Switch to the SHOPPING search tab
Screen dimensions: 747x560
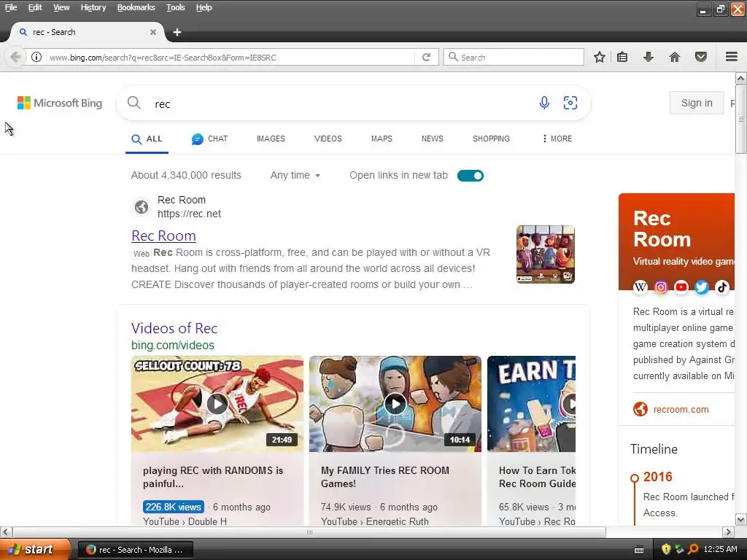(x=491, y=139)
